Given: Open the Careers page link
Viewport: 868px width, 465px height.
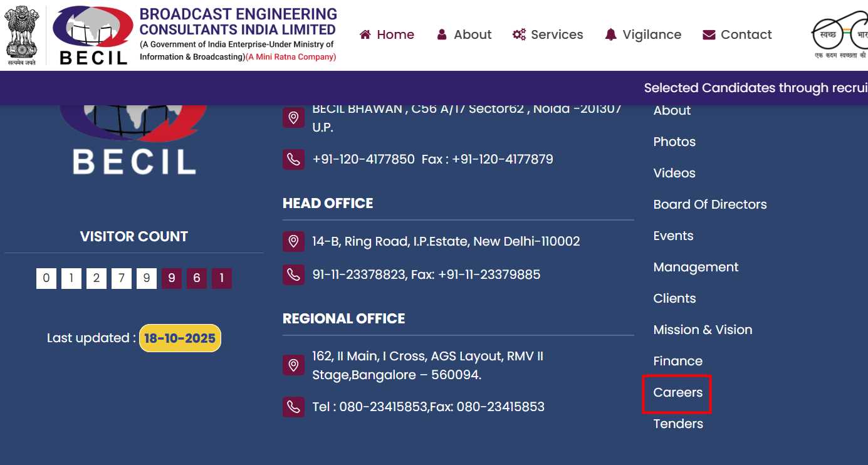Looking at the screenshot, I should (677, 392).
